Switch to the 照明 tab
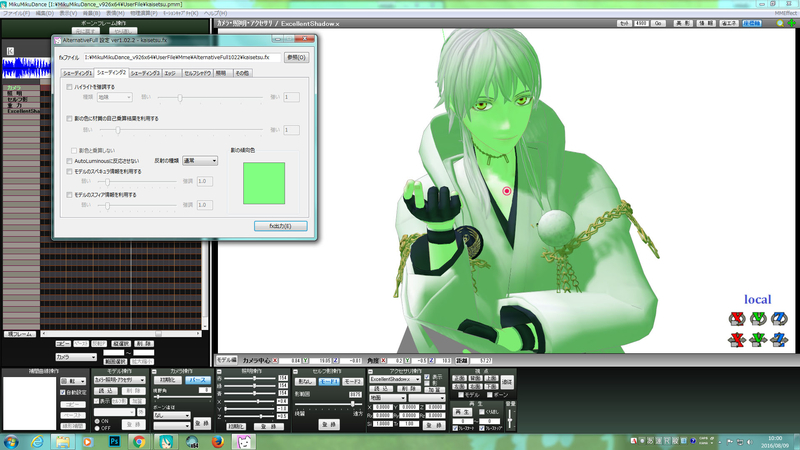The height and width of the screenshot is (450, 800). coord(221,73)
